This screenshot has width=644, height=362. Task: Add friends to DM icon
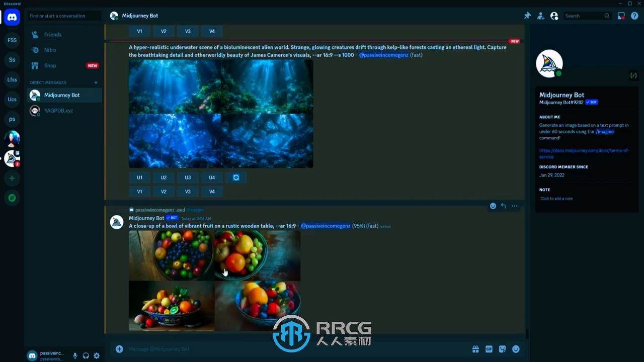tap(541, 16)
